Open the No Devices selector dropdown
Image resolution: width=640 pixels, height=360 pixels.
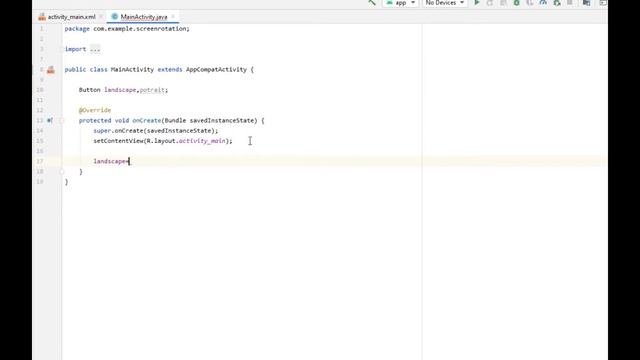[444, 3]
